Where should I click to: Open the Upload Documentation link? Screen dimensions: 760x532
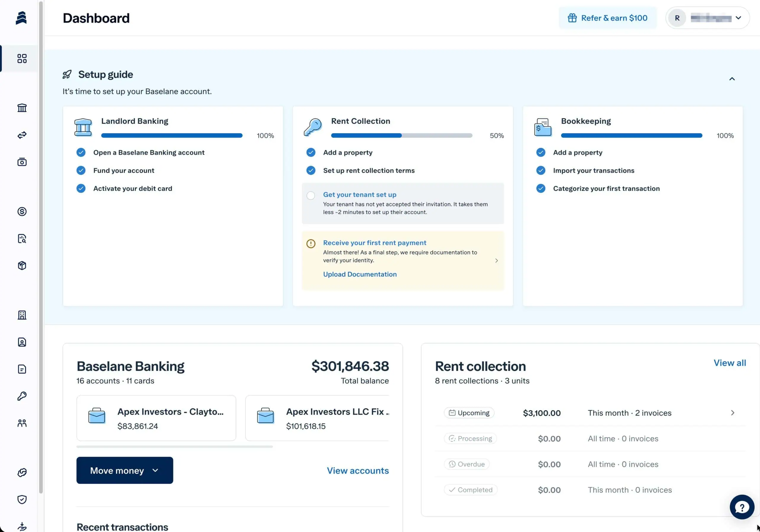click(360, 274)
